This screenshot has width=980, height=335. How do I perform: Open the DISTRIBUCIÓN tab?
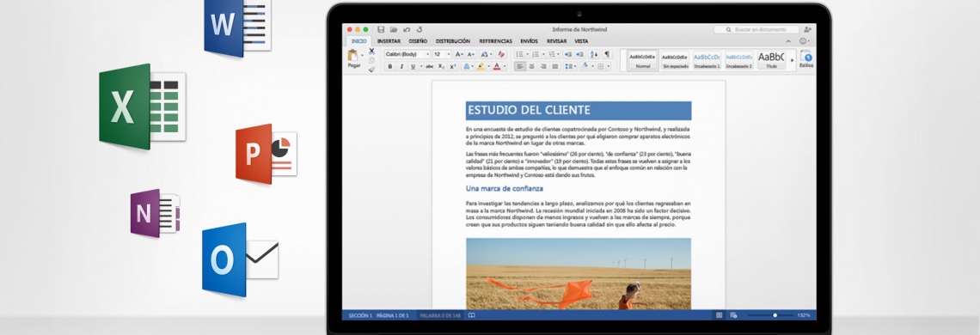[452, 41]
